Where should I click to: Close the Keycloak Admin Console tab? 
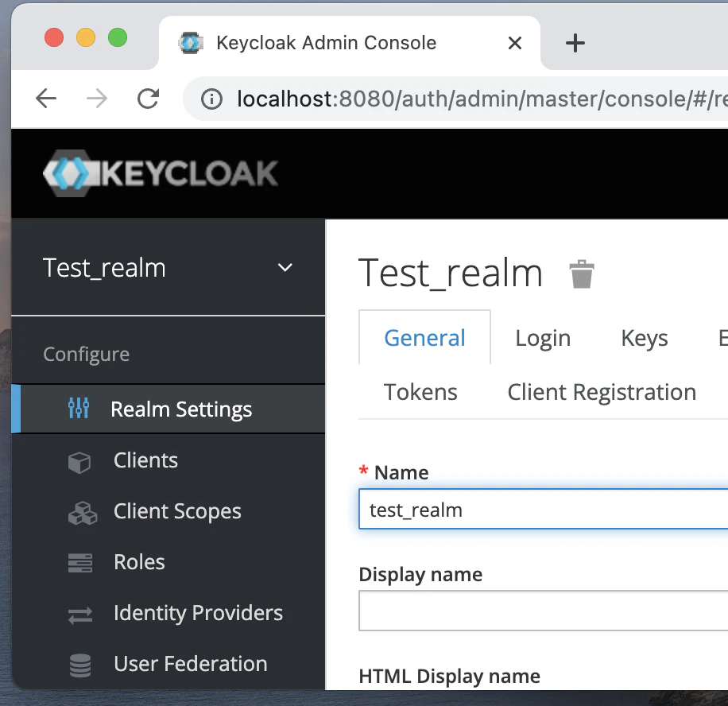point(515,43)
